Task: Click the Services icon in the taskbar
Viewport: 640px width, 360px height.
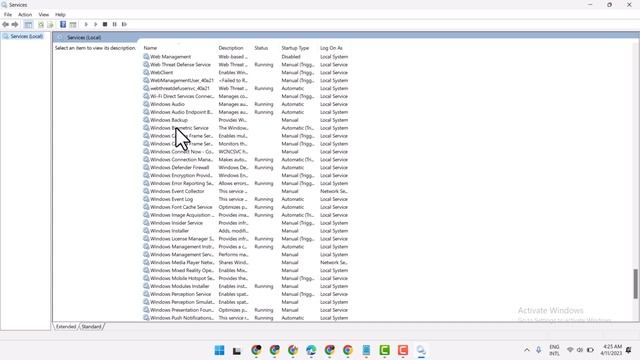Action: click(x=421, y=350)
